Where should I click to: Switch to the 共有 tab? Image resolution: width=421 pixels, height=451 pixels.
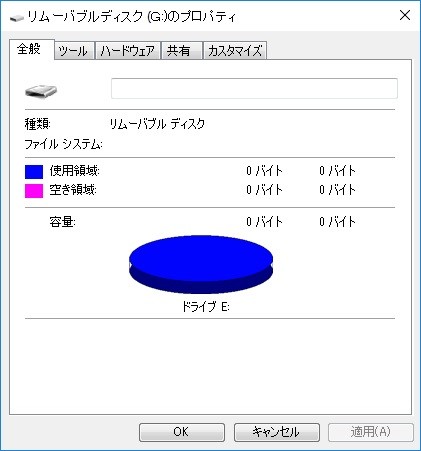coord(182,51)
